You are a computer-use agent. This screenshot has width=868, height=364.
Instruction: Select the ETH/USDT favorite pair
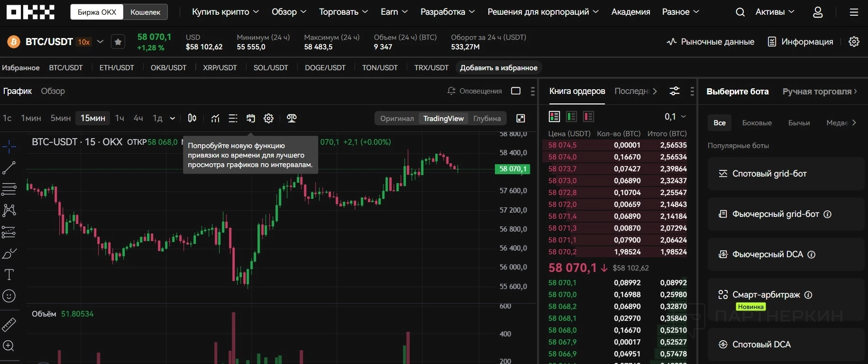click(117, 68)
